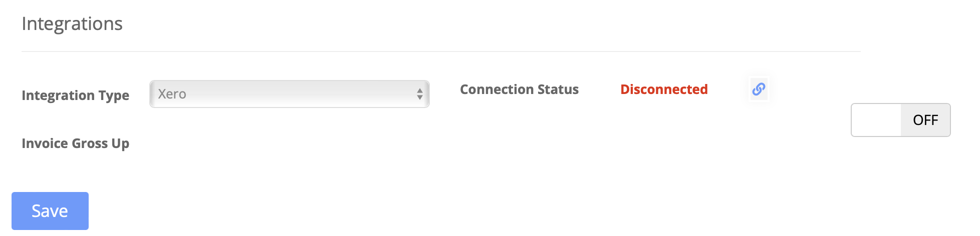Image resolution: width=980 pixels, height=236 pixels.
Task: Click the Xero integration type select box
Action: click(x=290, y=94)
